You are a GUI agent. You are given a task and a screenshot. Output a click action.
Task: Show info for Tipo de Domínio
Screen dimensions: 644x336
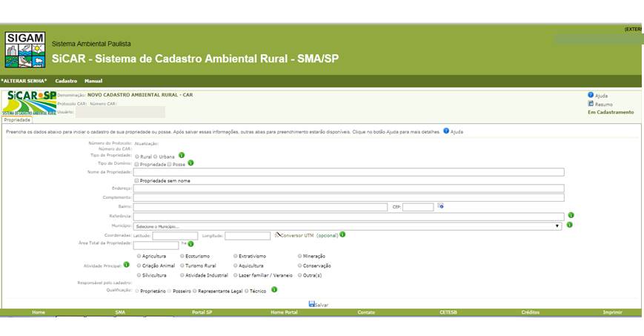tap(190, 163)
